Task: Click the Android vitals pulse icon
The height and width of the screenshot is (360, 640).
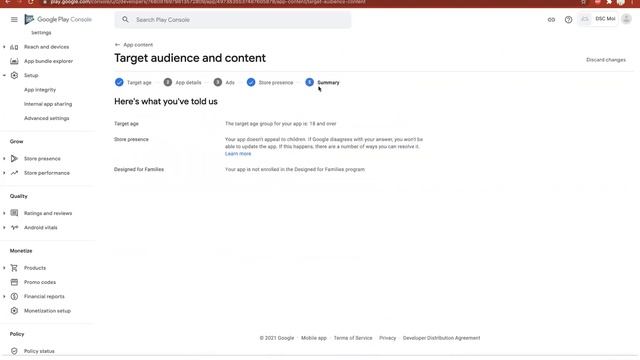Action: point(14,227)
